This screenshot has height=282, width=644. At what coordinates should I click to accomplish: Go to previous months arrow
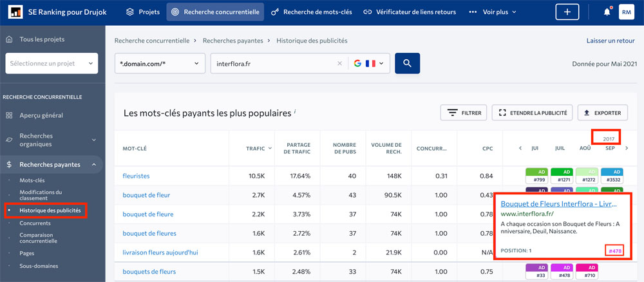(520, 148)
